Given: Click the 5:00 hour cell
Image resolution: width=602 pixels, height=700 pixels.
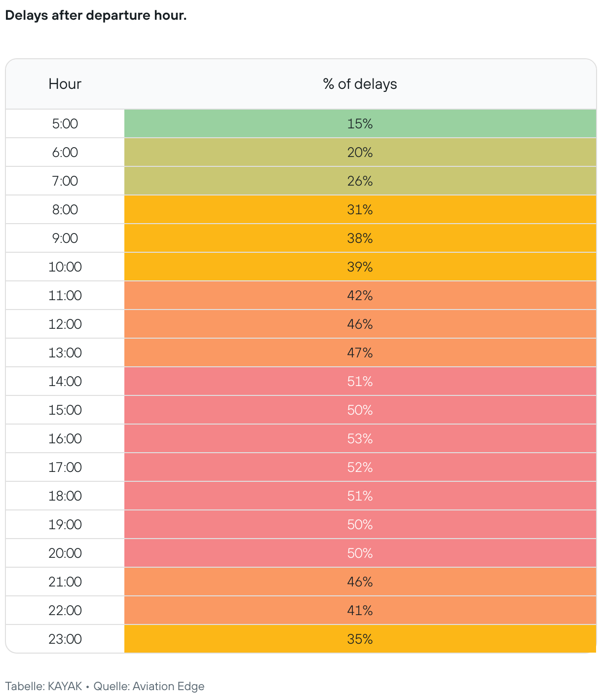Looking at the screenshot, I should 65,123.
